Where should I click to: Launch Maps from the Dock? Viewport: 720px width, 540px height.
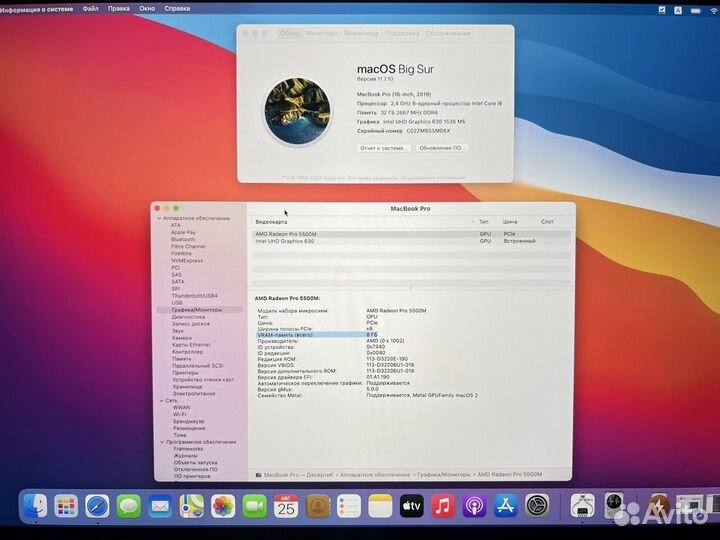192,506
